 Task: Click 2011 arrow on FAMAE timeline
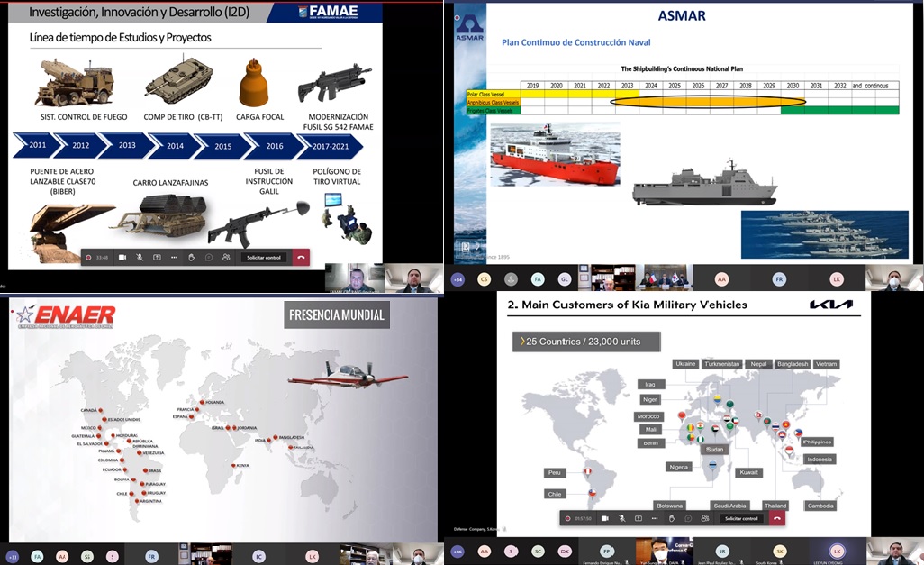(37, 145)
